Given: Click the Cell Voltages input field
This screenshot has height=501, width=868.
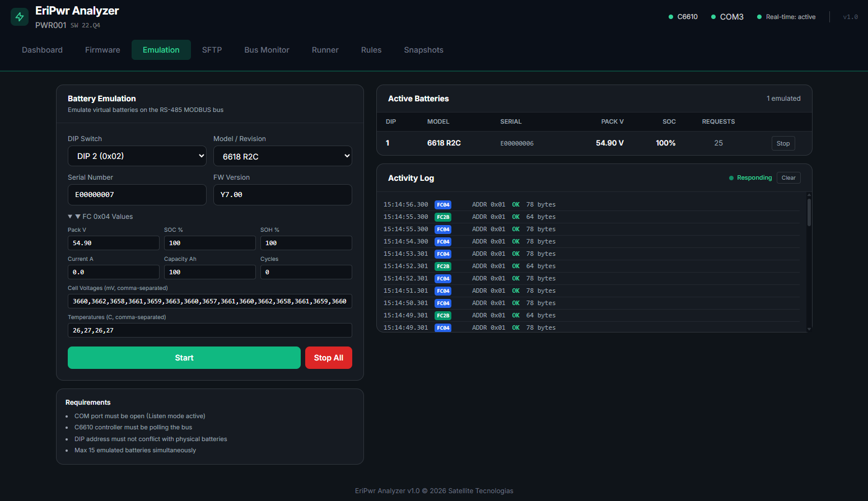Looking at the screenshot, I should click(210, 301).
